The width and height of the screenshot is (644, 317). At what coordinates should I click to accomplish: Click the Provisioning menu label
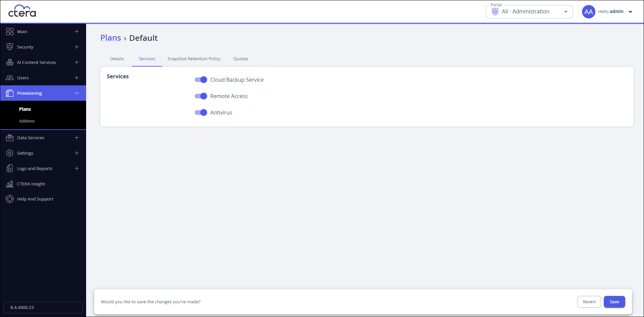(x=29, y=93)
